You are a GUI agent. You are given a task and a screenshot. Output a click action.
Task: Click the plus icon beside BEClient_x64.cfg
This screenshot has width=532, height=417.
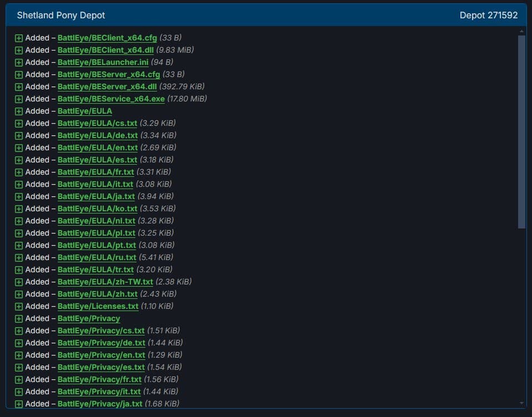pyautogui.click(x=19, y=38)
